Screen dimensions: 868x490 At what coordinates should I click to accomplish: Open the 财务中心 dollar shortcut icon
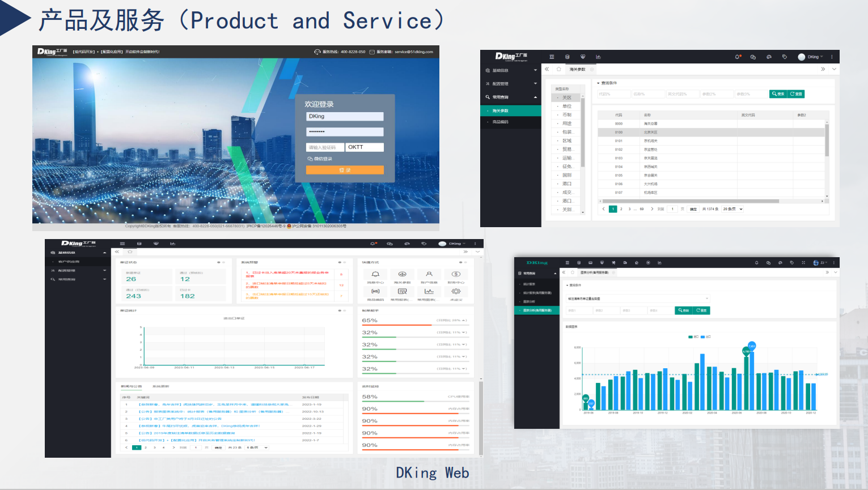(x=456, y=275)
